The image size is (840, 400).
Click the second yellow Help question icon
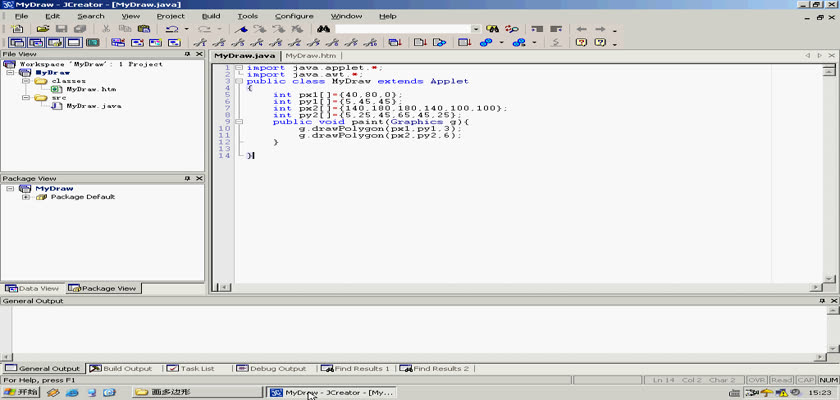click(600, 42)
